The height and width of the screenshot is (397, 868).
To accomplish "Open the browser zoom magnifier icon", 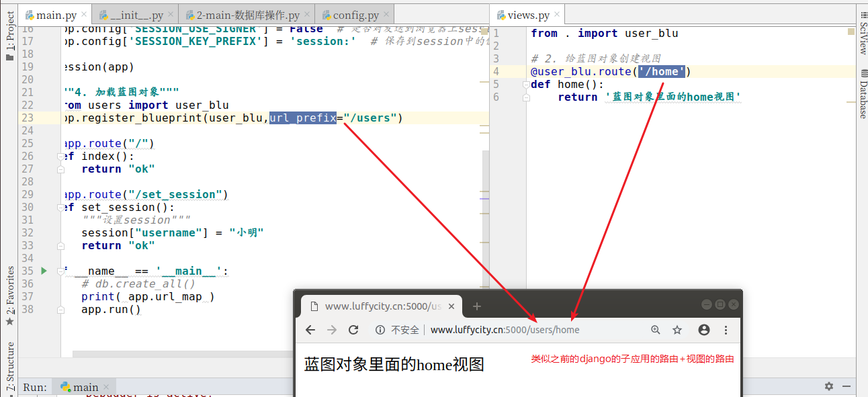I will (x=656, y=330).
